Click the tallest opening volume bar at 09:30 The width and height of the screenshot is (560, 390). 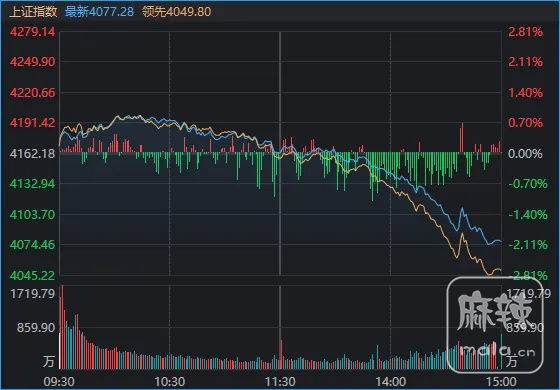point(62,327)
